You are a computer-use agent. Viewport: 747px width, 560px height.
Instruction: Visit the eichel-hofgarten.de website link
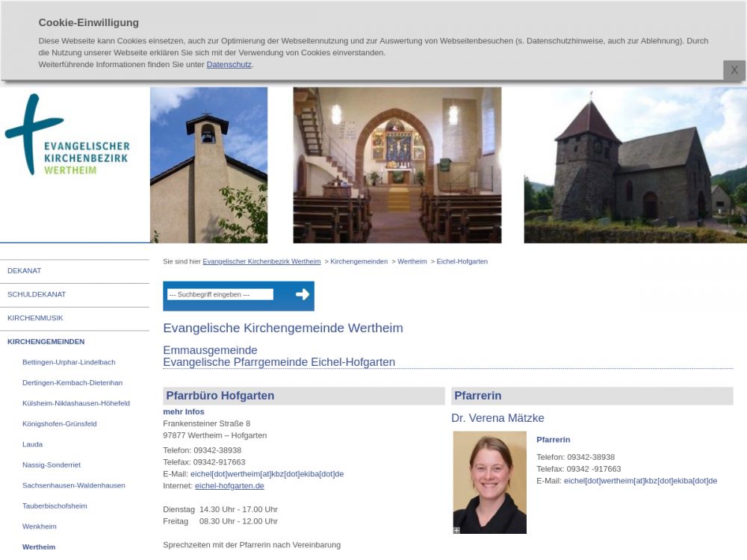pyautogui.click(x=229, y=486)
